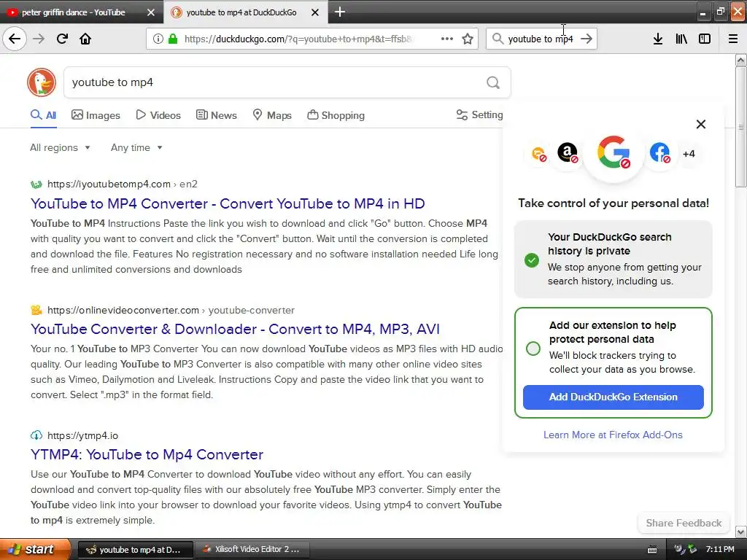The image size is (747, 560).
Task: Close the DuckDuckGo tab
Action: pos(315,12)
